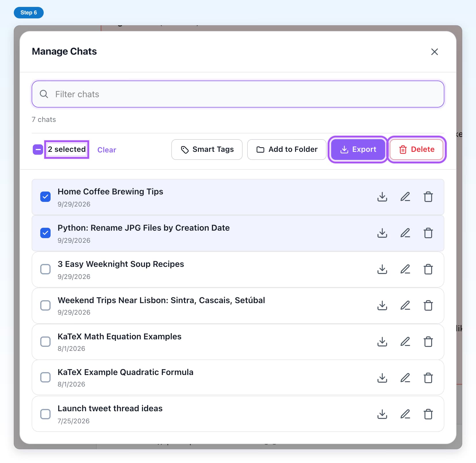Image resolution: width=476 pixels, height=463 pixels.
Task: Download the Python Rename JPG Files chat
Action: [x=382, y=233]
